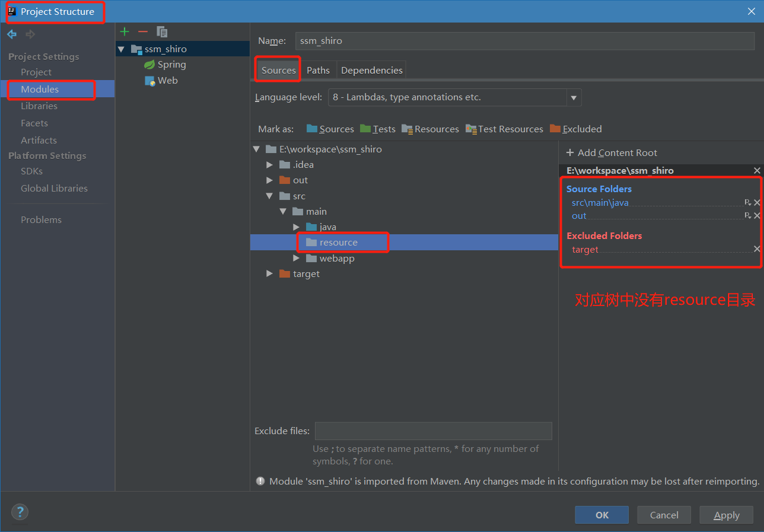
Task: Click the Excluded mark icon
Action: (x=556, y=129)
